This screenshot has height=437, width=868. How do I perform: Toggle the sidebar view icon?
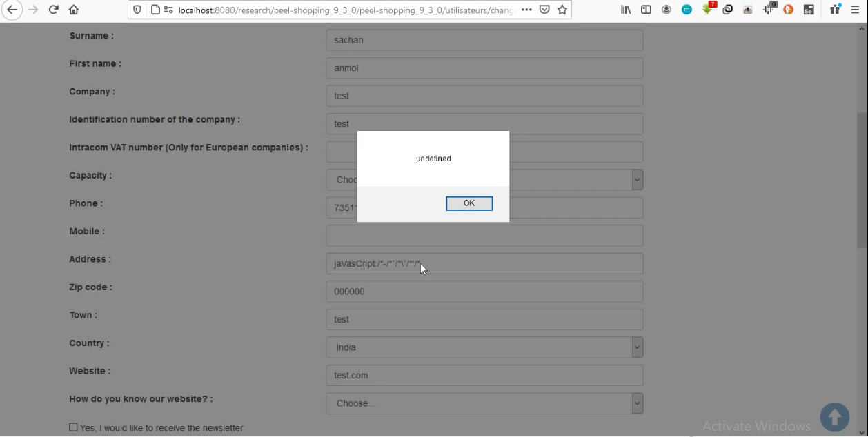click(x=646, y=10)
